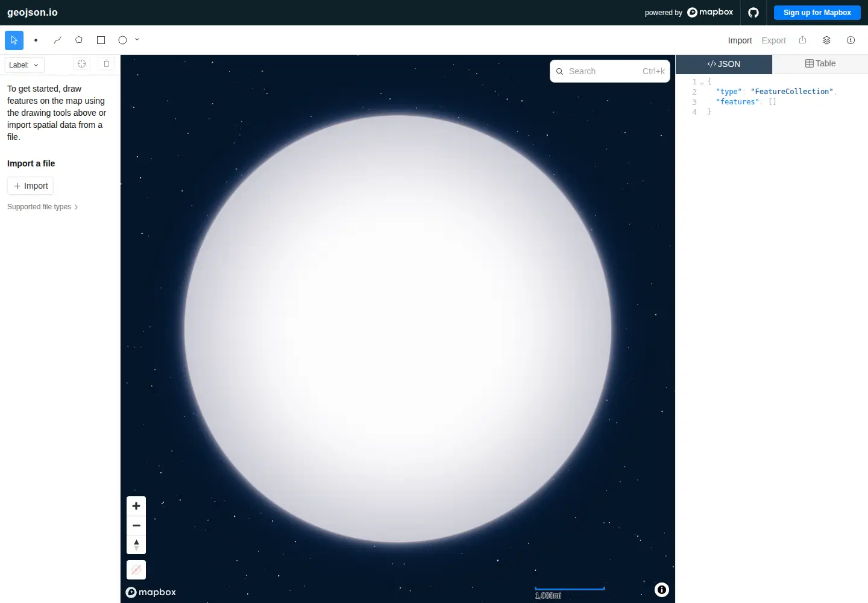Click the Mapbox logo on map
Viewport: 868px width, 603px height.
[x=151, y=592]
